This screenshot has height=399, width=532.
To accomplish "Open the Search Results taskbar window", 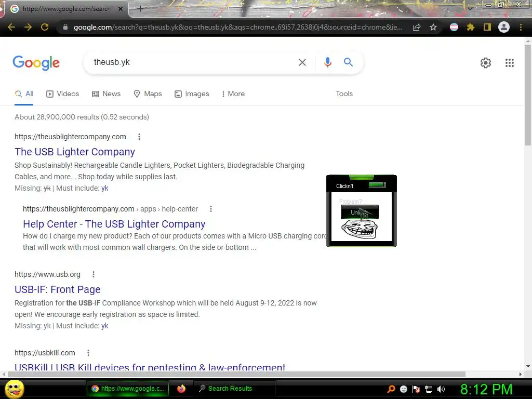I will (x=235, y=389).
